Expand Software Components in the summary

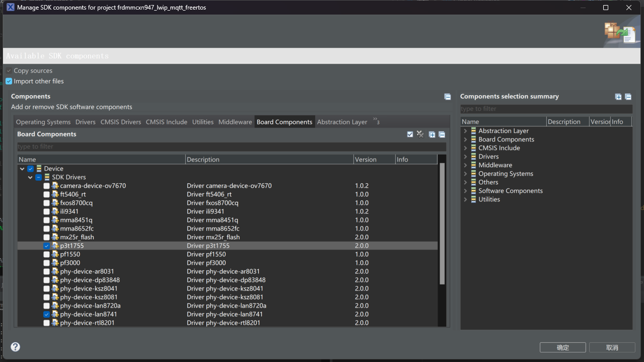(x=465, y=191)
